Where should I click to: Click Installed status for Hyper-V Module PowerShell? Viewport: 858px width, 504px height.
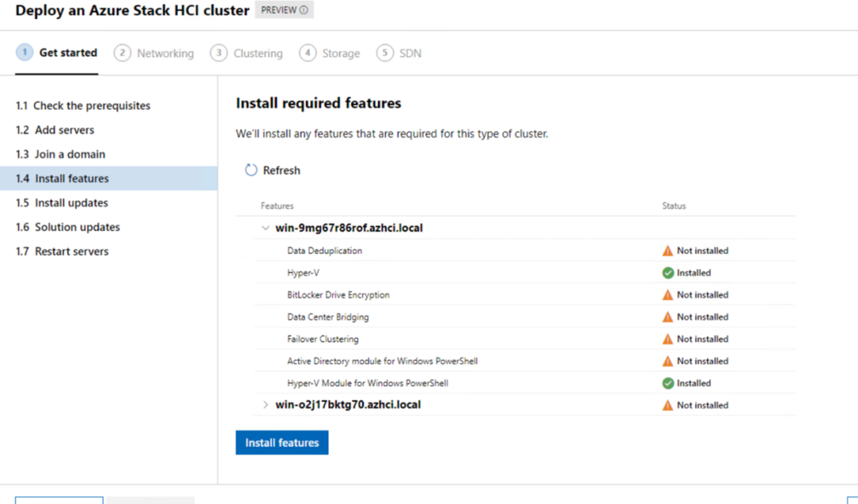click(x=694, y=383)
